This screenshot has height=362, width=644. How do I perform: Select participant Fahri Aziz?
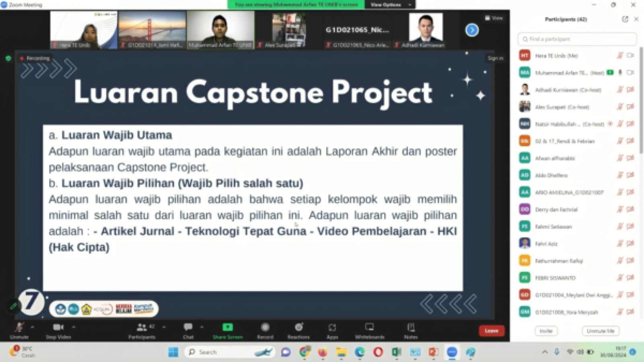577,244
